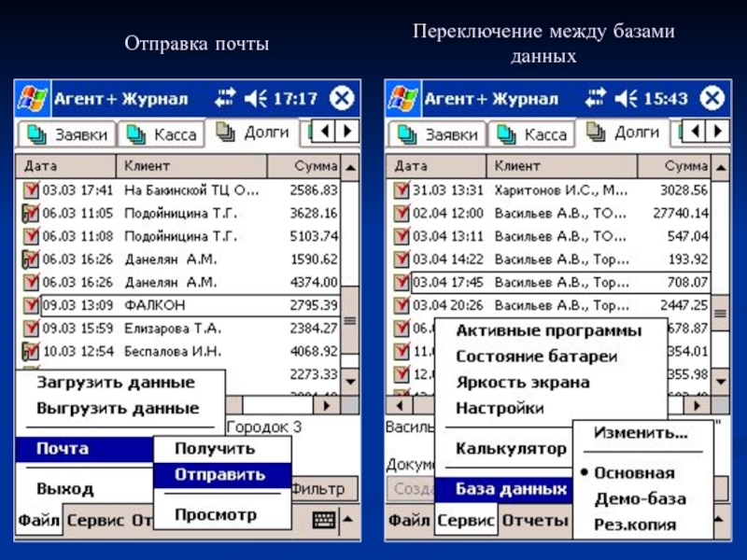Viewport: 747px width, 560px height.
Task: Open Файл menu in right window
Action: pyautogui.click(x=409, y=520)
